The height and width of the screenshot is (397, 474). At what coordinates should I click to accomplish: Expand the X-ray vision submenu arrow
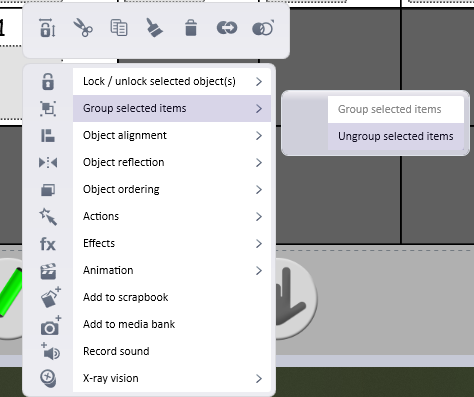[259, 378]
